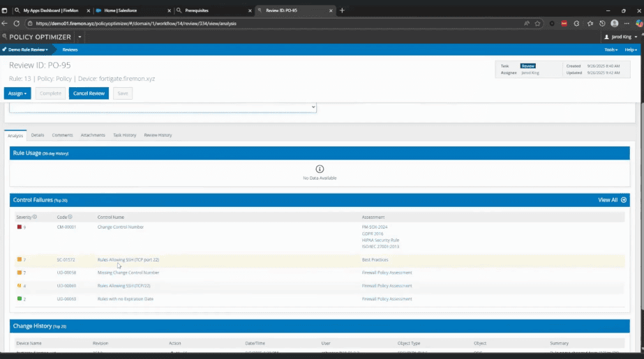
Task: Click the Code column info icon
Action: (x=70, y=217)
